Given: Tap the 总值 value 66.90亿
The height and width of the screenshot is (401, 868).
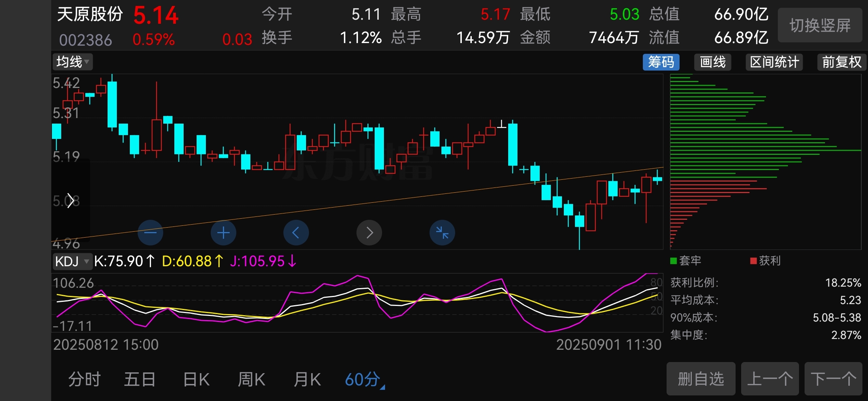Looking at the screenshot, I should 742,14.
